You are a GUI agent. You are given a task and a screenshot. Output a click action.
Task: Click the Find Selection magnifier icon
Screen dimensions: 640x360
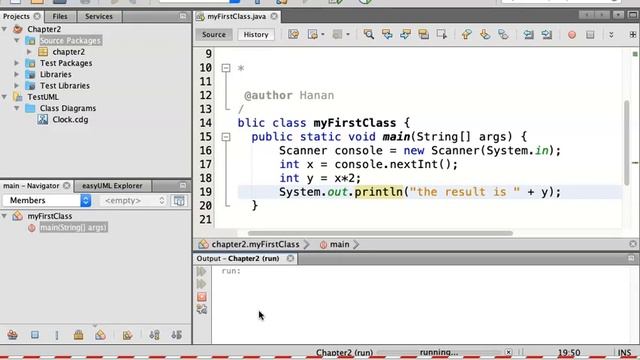pos(368,34)
